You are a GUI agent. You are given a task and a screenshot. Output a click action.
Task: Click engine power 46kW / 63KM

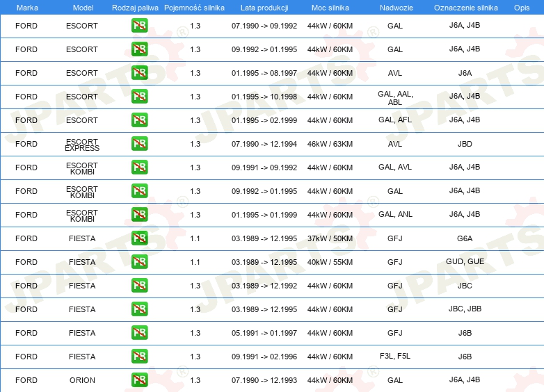click(330, 144)
